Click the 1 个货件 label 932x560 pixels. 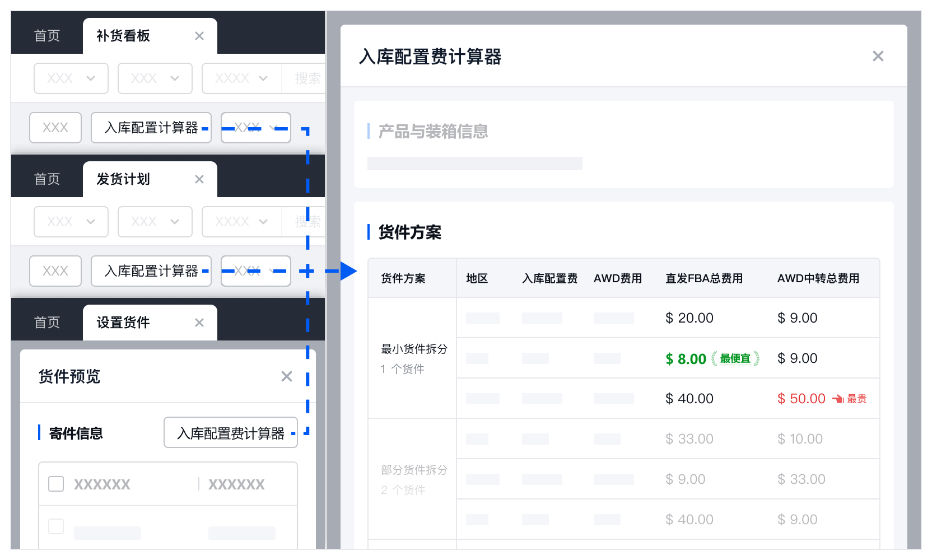(x=403, y=369)
